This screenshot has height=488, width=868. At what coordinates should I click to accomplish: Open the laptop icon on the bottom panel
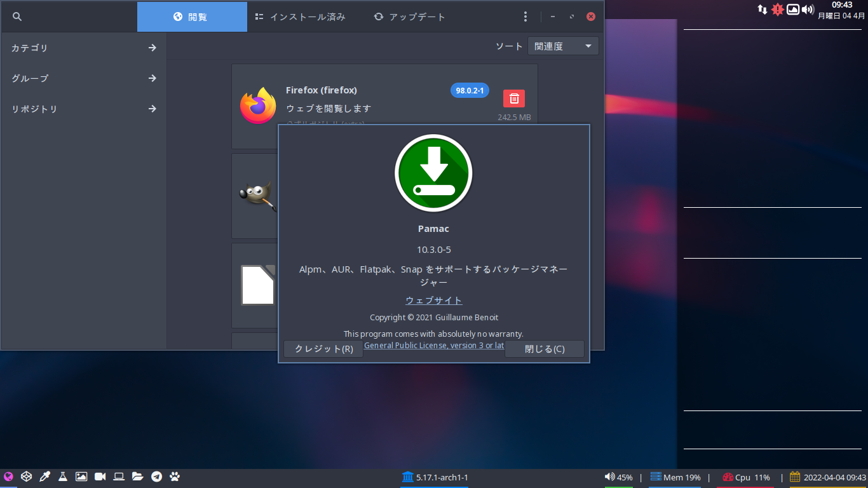[x=119, y=476]
